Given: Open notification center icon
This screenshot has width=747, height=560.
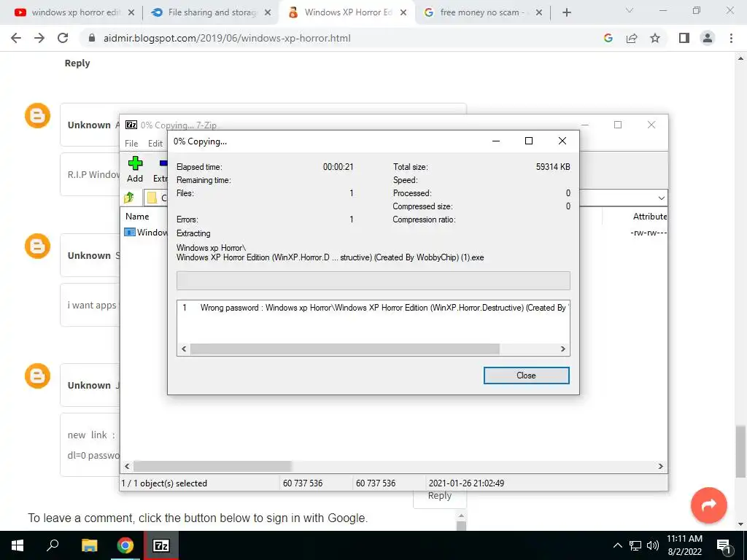Looking at the screenshot, I should [724, 545].
